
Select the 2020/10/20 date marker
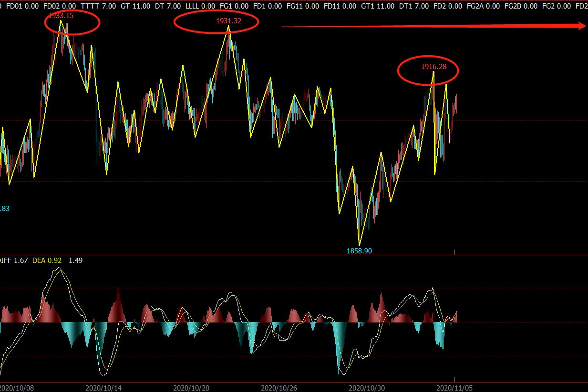(x=192, y=388)
